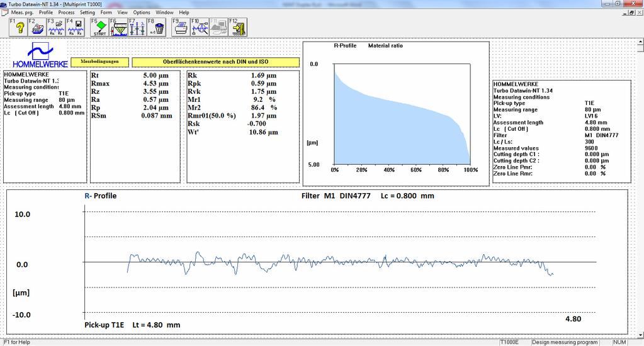Start measurement with the F5 START icon

[99, 28]
